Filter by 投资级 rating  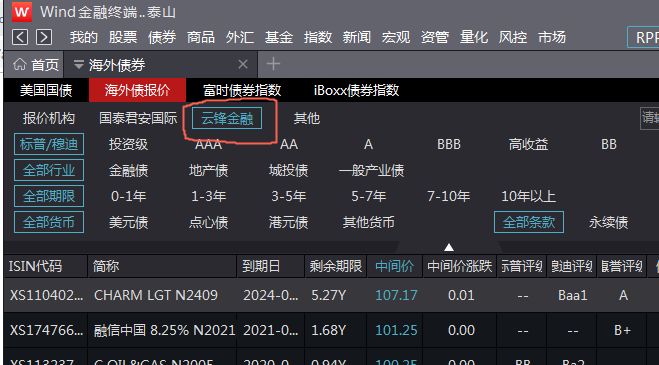click(x=128, y=144)
